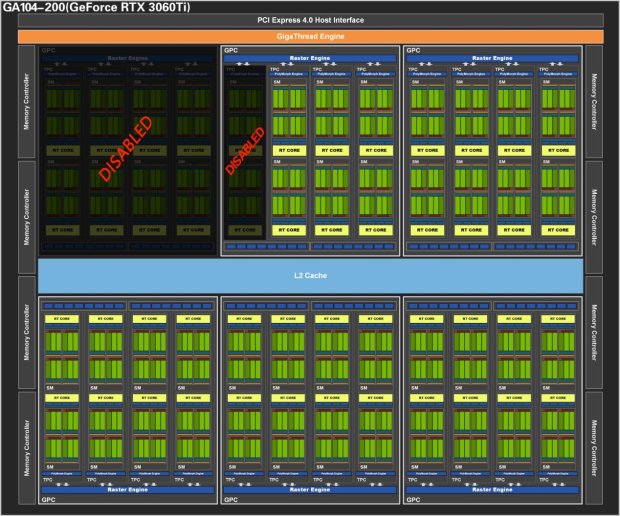Select Raster Engine bar in the bottom-left GPC

pyautogui.click(x=128, y=490)
